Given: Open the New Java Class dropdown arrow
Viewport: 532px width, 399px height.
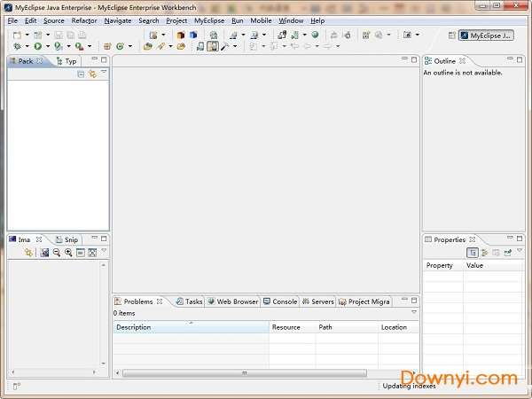Looking at the screenshot, I should pos(130,46).
